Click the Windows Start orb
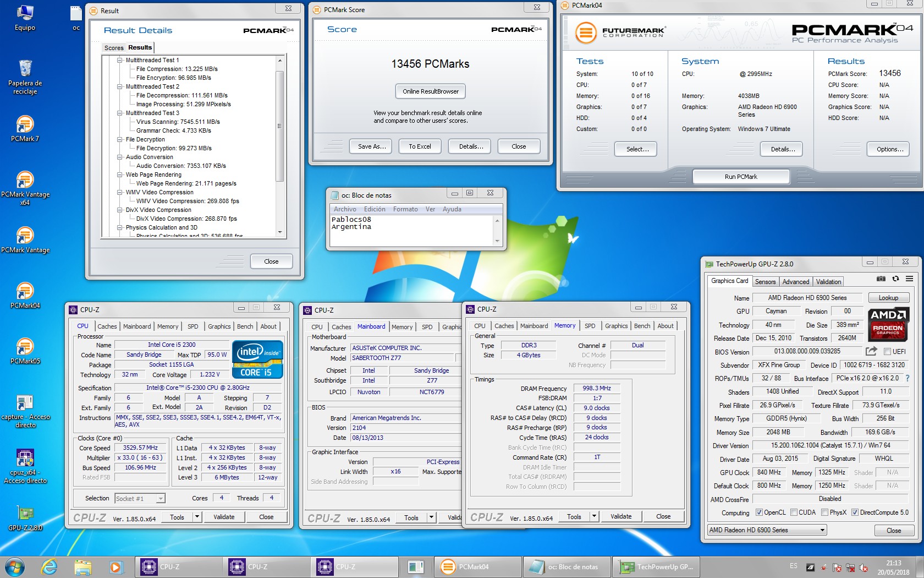 pos(15,566)
